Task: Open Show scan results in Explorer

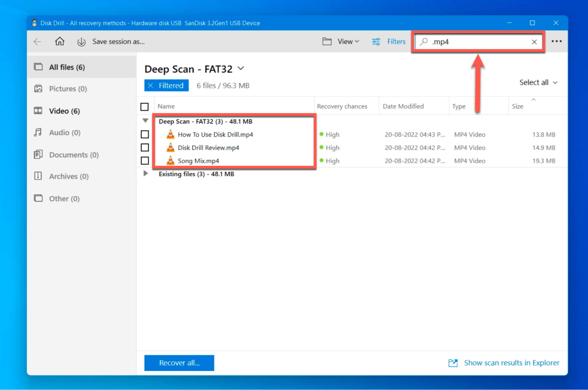Action: pyautogui.click(x=504, y=363)
